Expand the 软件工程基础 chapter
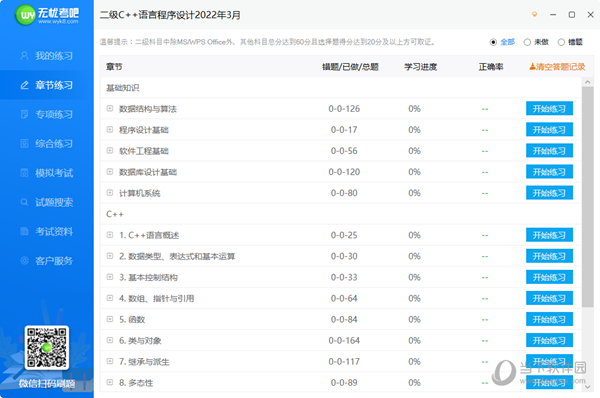Screen dimensions: 600x398 (x=110, y=151)
